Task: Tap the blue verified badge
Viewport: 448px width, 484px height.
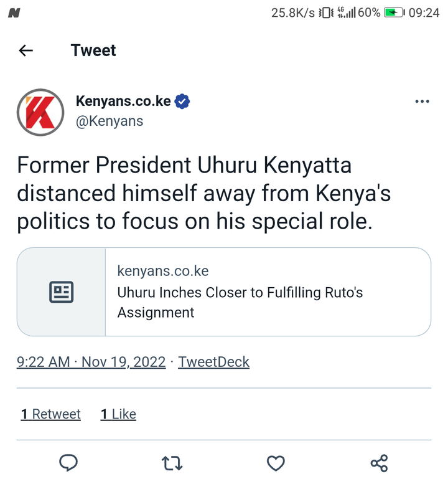Action: coord(182,102)
